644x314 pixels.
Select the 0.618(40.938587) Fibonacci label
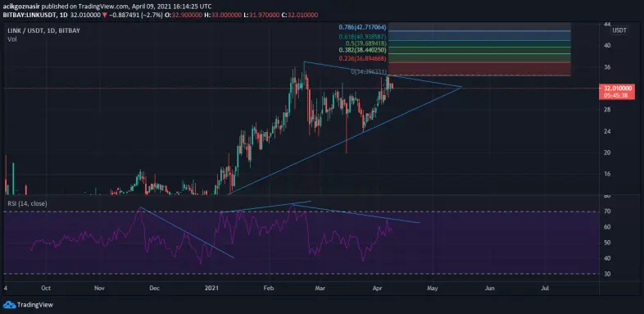362,37
